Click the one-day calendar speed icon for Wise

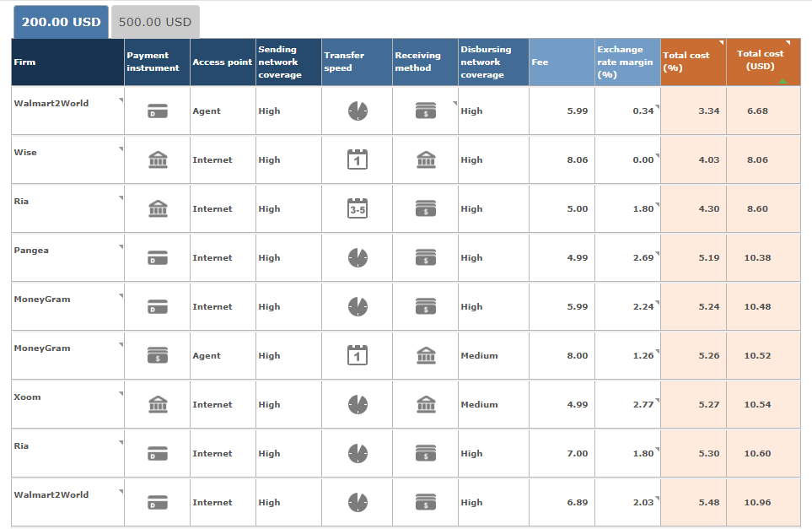tap(358, 159)
